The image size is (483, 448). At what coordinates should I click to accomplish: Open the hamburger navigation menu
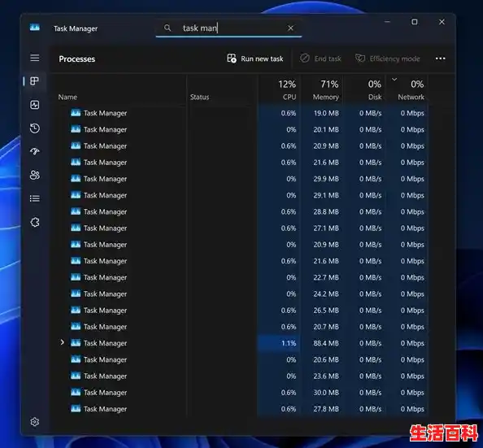tap(34, 58)
